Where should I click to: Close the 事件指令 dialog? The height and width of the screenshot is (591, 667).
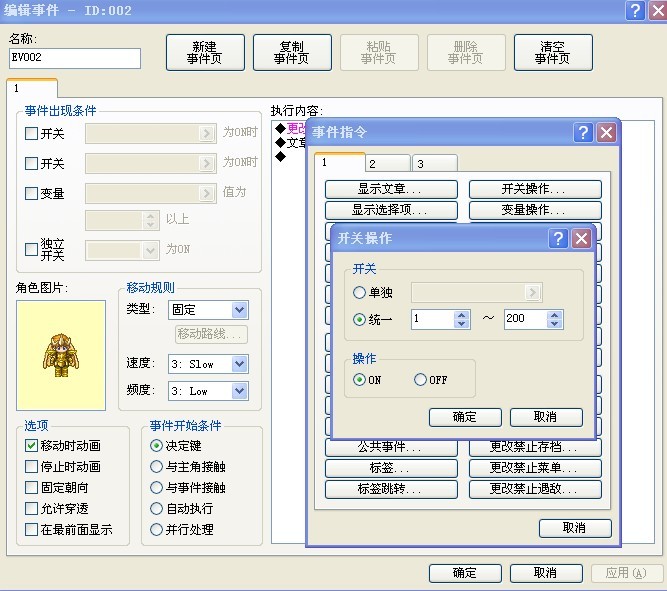click(606, 133)
